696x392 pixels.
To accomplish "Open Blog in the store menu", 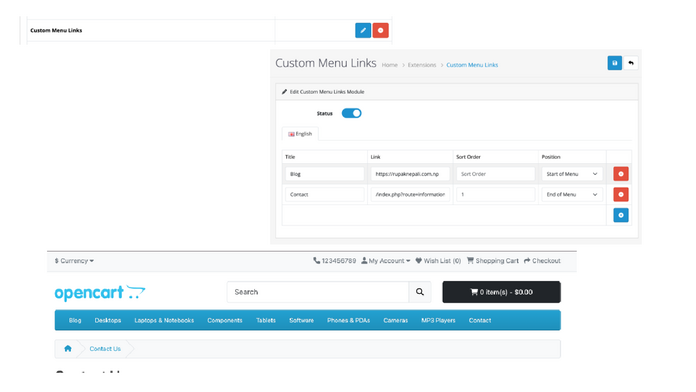I will (x=75, y=320).
